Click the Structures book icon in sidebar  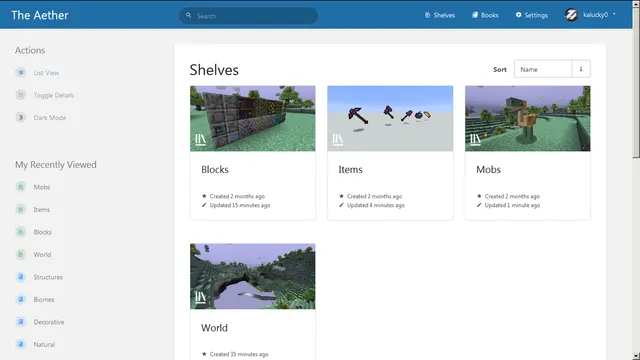click(20, 277)
